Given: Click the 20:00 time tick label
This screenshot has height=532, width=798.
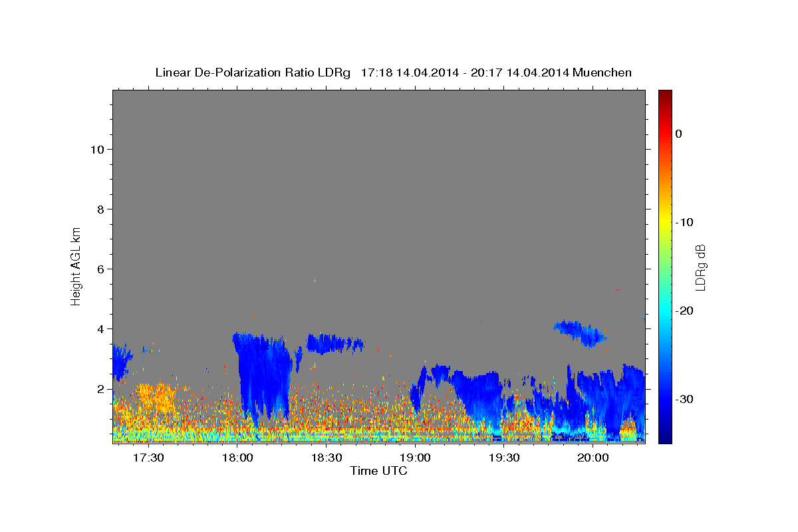Looking at the screenshot, I should (x=593, y=458).
